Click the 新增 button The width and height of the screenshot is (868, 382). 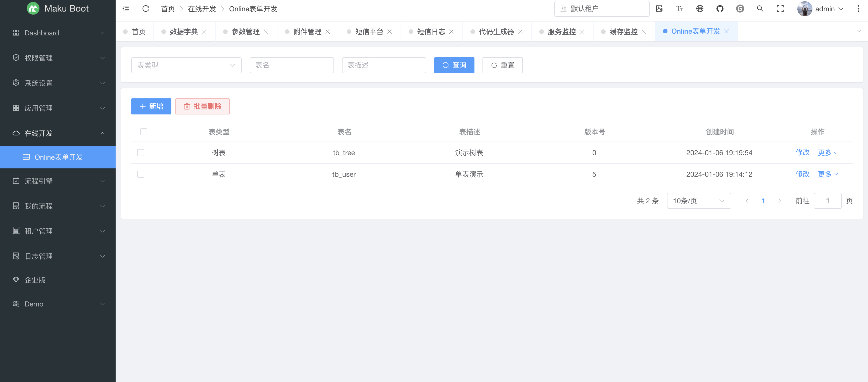pyautogui.click(x=151, y=106)
